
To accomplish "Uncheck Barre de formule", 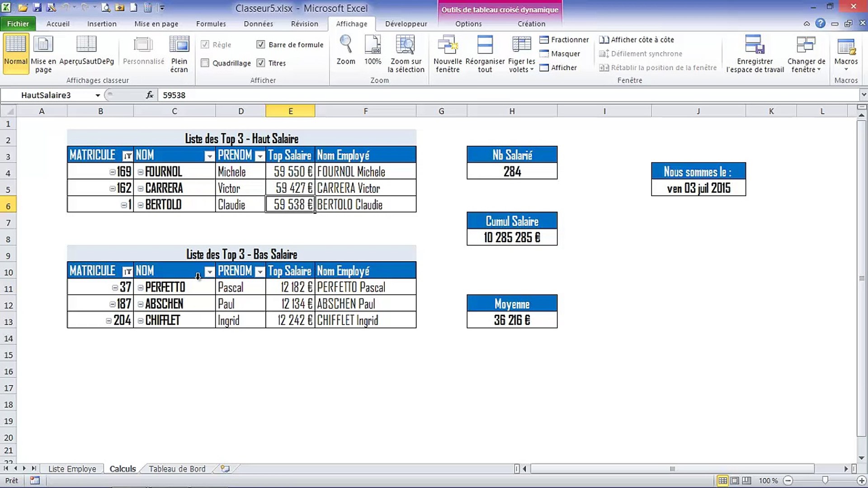I will pyautogui.click(x=261, y=44).
